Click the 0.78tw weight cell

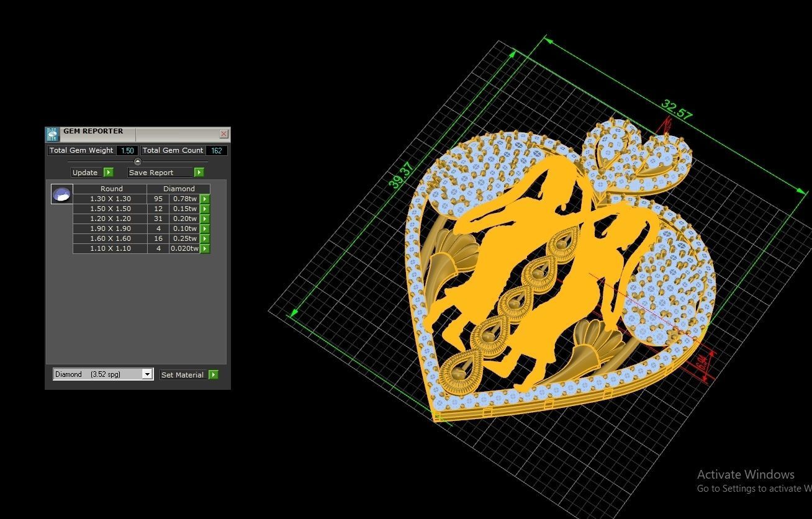(x=184, y=199)
